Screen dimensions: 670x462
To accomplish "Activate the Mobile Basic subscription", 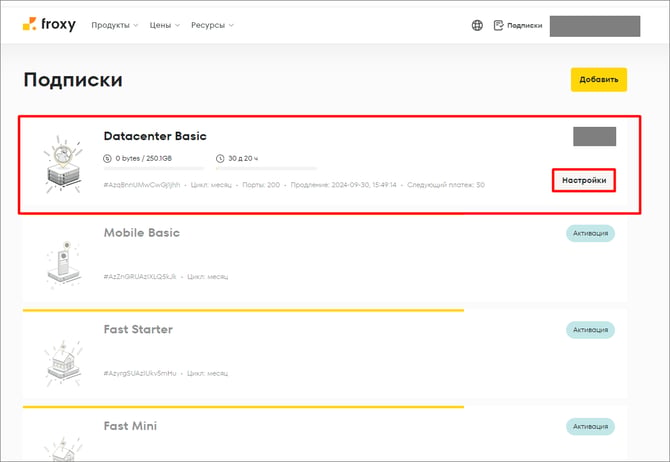I will 590,233.
